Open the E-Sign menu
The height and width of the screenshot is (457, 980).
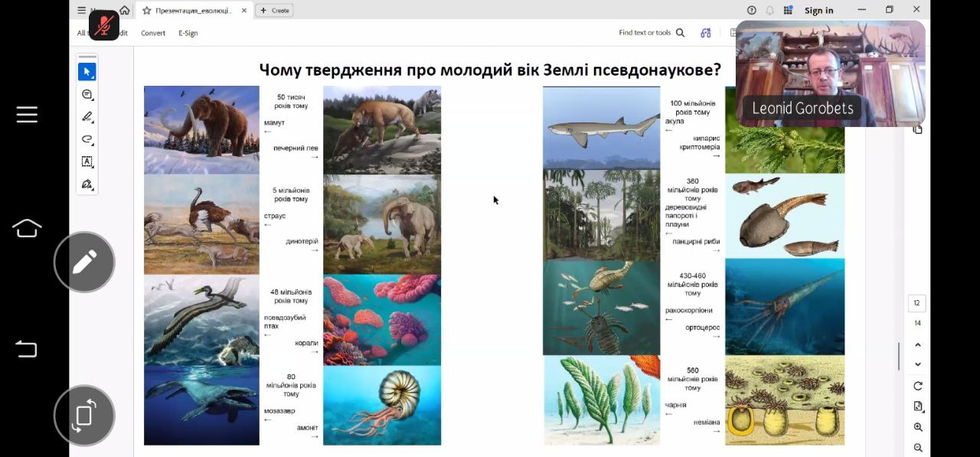[188, 33]
